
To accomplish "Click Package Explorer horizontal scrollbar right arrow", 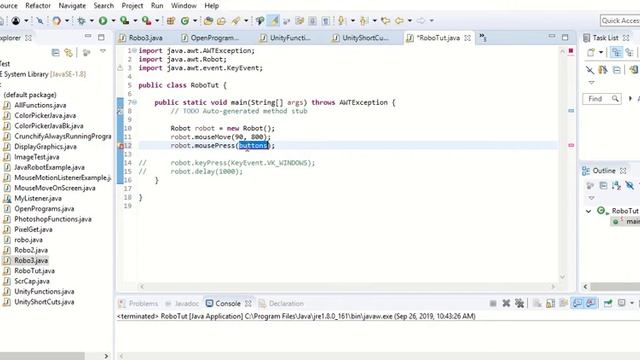I will pos(106,356).
